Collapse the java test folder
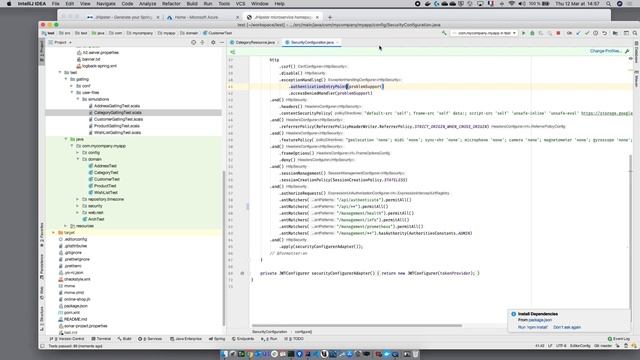 66,139
